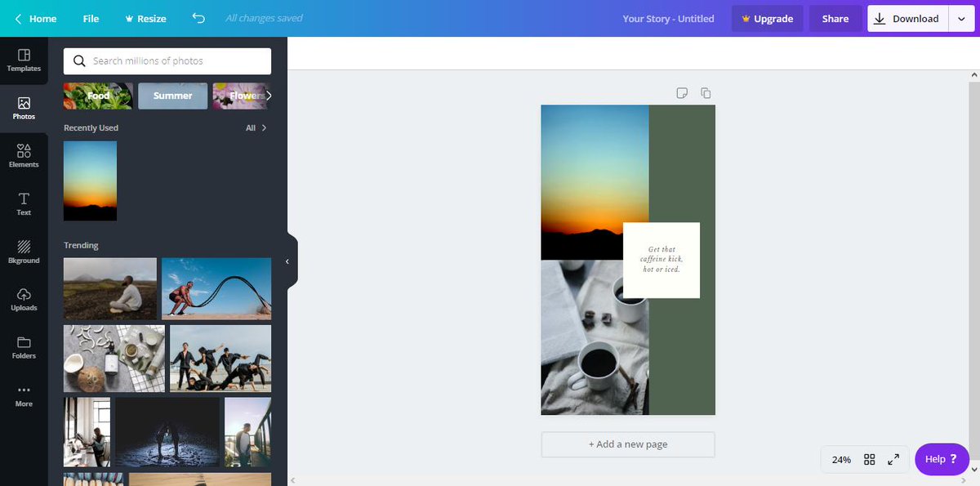Select trending photo of man sitting in field
Screen dimensions: 980x486
click(x=110, y=288)
